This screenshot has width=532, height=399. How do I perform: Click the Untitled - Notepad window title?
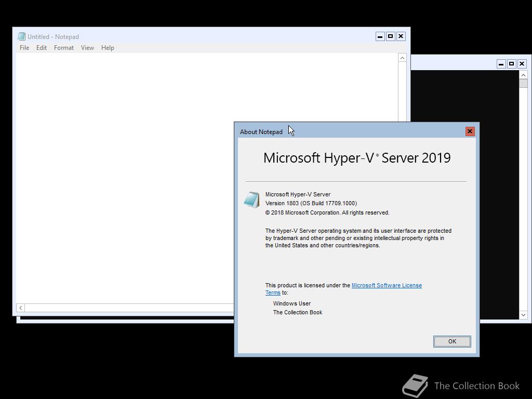(54, 37)
